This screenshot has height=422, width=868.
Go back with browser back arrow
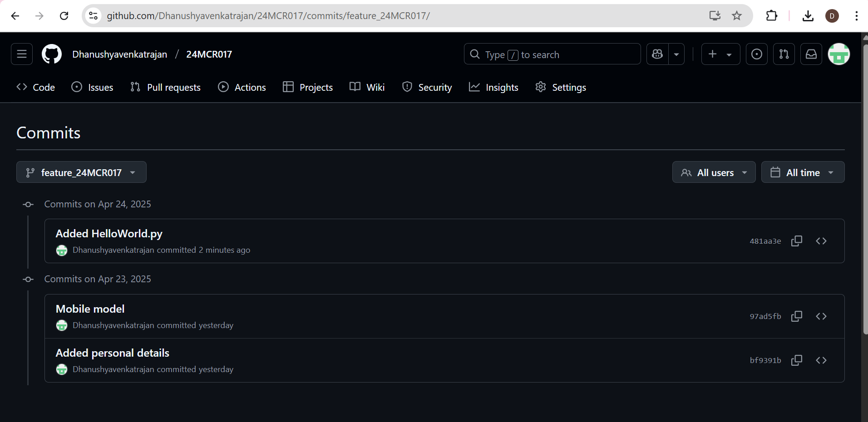pos(15,16)
